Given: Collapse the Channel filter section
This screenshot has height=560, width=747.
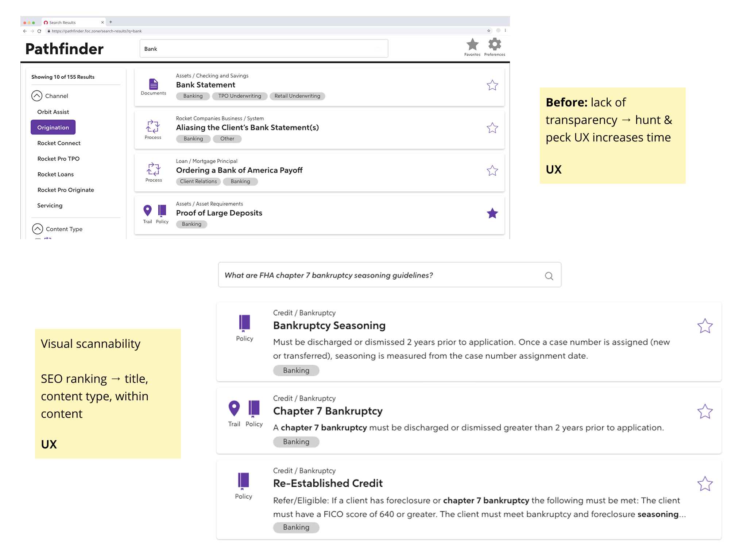Looking at the screenshot, I should [37, 96].
